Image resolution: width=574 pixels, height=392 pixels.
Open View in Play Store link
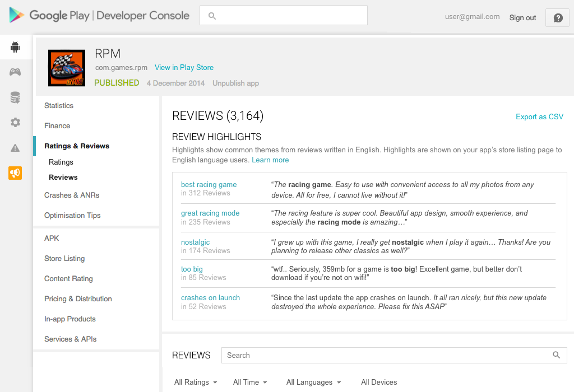(184, 67)
